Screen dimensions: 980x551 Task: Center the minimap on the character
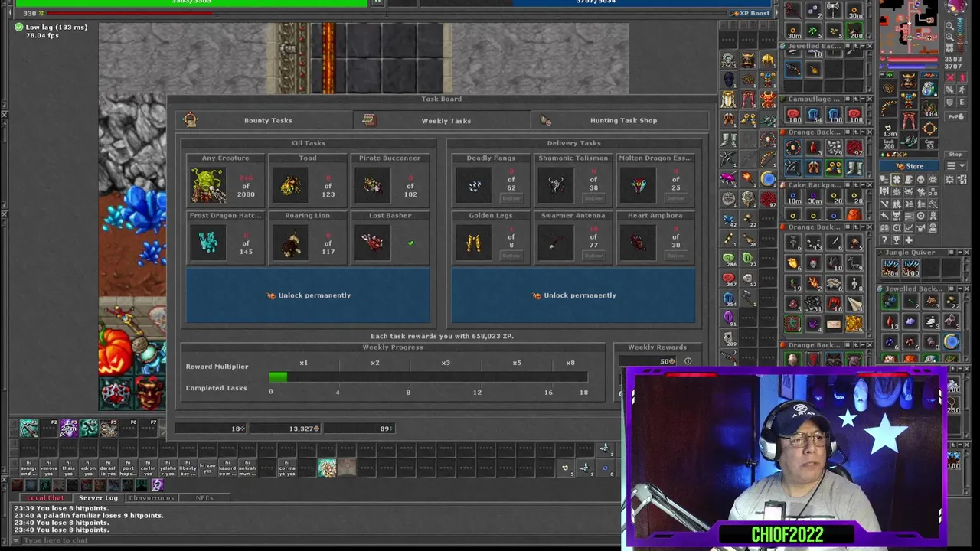(949, 48)
